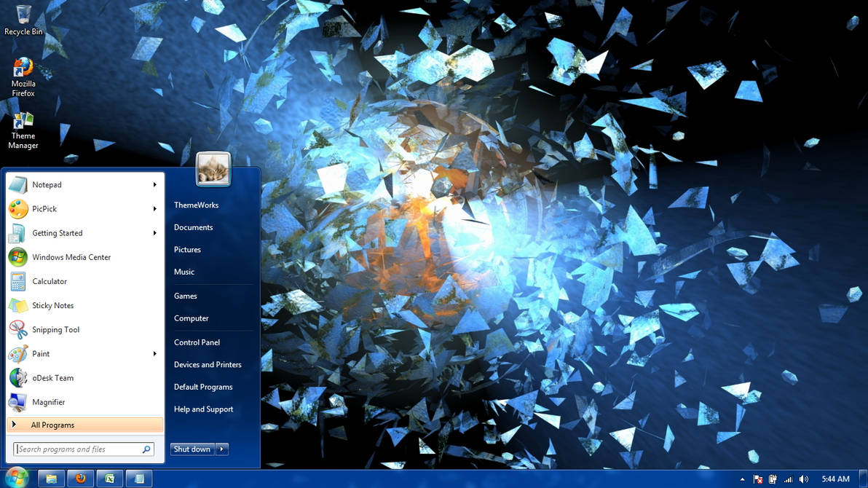Select oDesk Team text label
Viewport: 868px width, 488px height.
click(x=52, y=378)
